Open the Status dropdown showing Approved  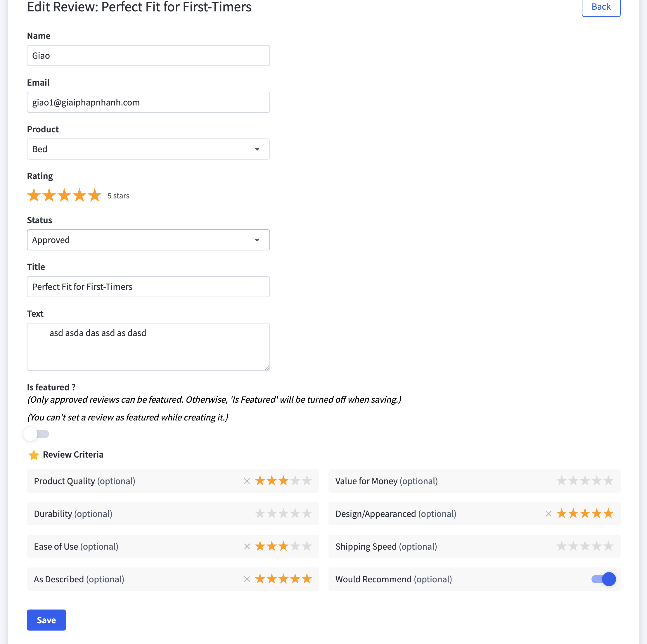pos(148,240)
